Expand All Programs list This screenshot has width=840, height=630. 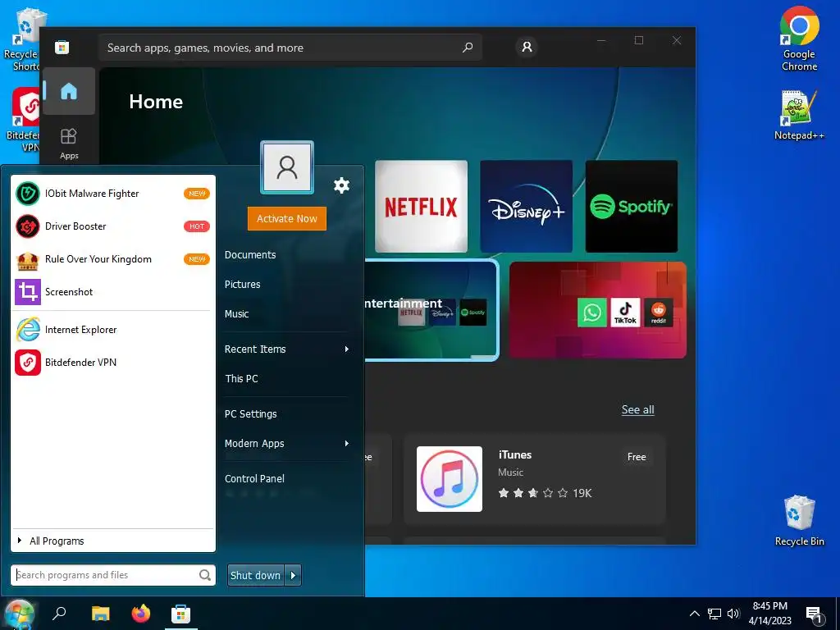(x=113, y=541)
